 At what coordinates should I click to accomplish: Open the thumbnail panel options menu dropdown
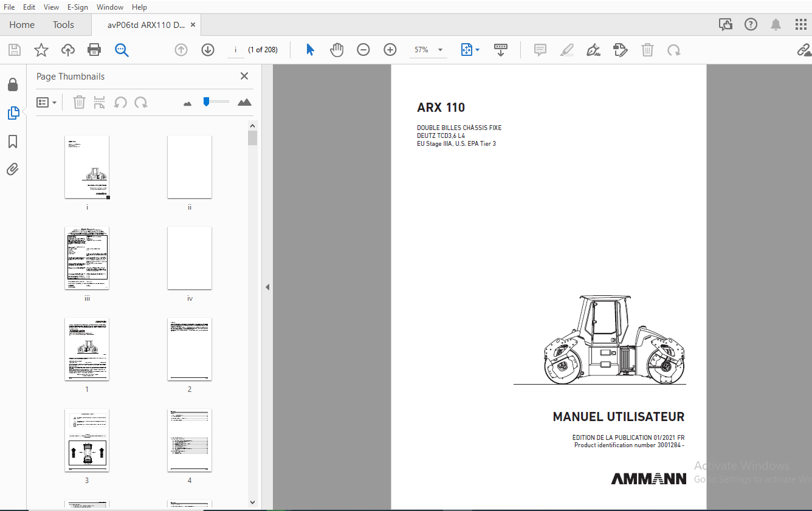(47, 103)
